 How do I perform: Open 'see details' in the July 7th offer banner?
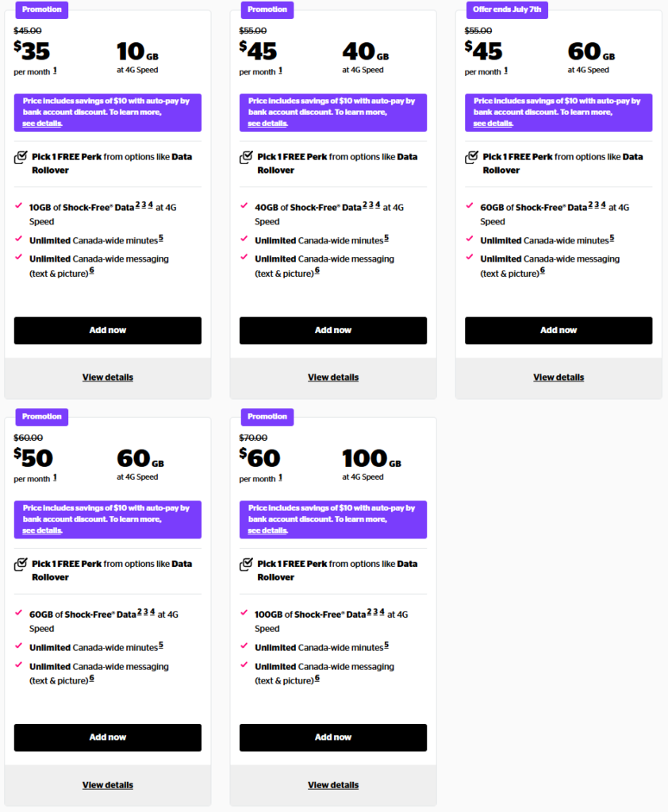coord(493,124)
